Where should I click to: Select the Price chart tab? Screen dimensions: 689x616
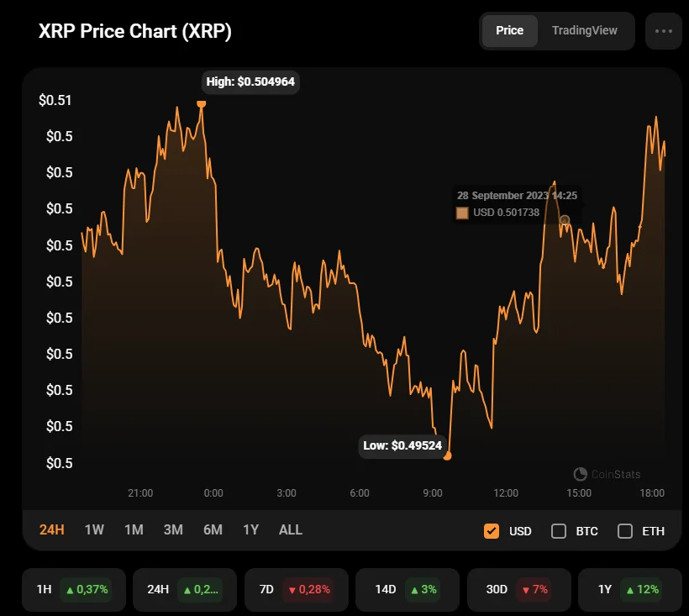tap(509, 31)
